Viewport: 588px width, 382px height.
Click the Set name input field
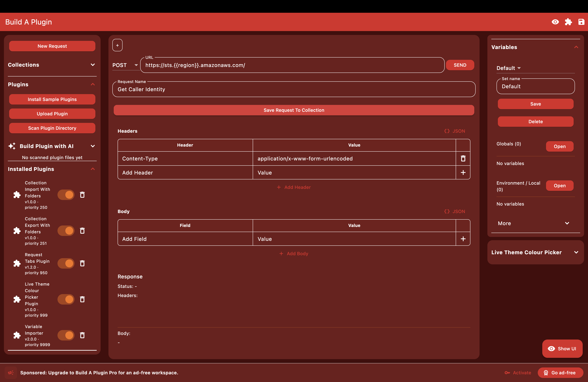(535, 86)
